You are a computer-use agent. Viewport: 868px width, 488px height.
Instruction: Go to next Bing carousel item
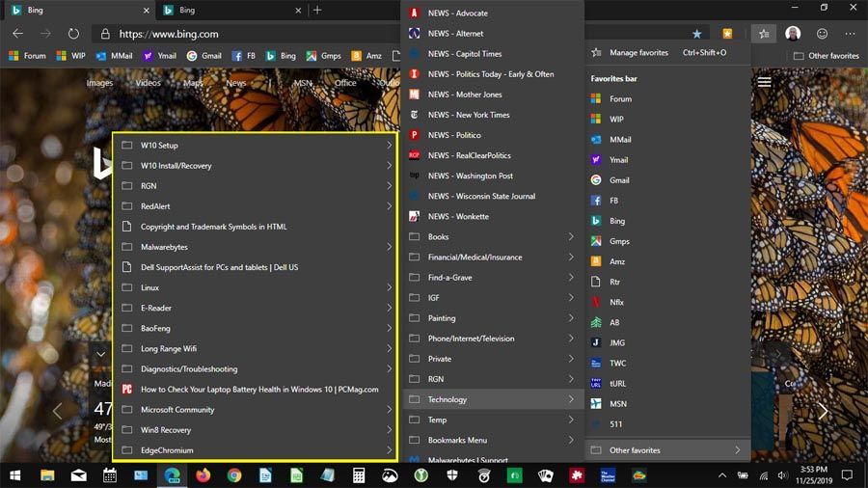823,411
